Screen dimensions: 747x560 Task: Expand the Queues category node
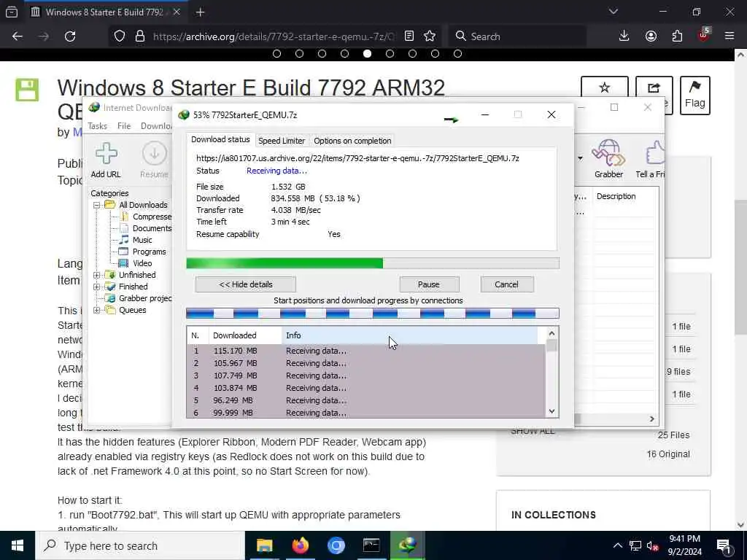tap(96, 310)
